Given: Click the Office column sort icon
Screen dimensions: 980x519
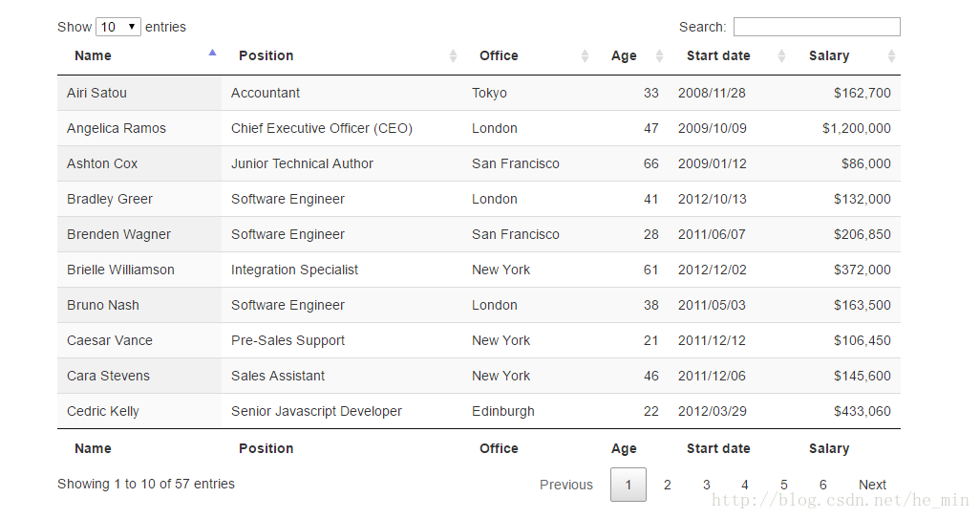Looking at the screenshot, I should click(585, 56).
